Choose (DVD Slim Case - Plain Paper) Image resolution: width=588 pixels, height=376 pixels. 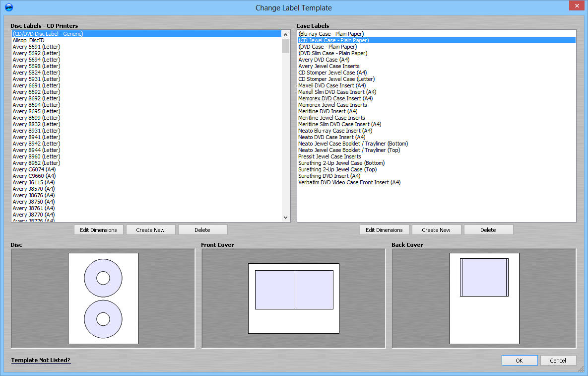pos(437,53)
